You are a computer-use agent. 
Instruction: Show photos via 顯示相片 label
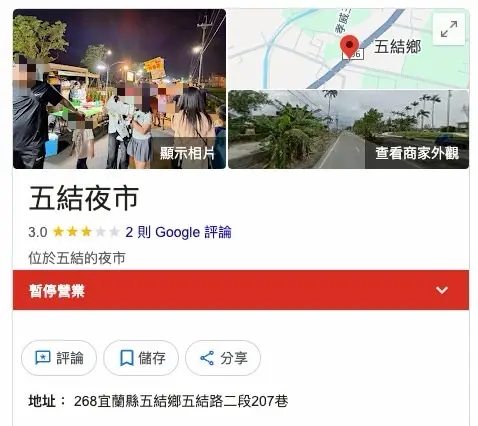(187, 153)
